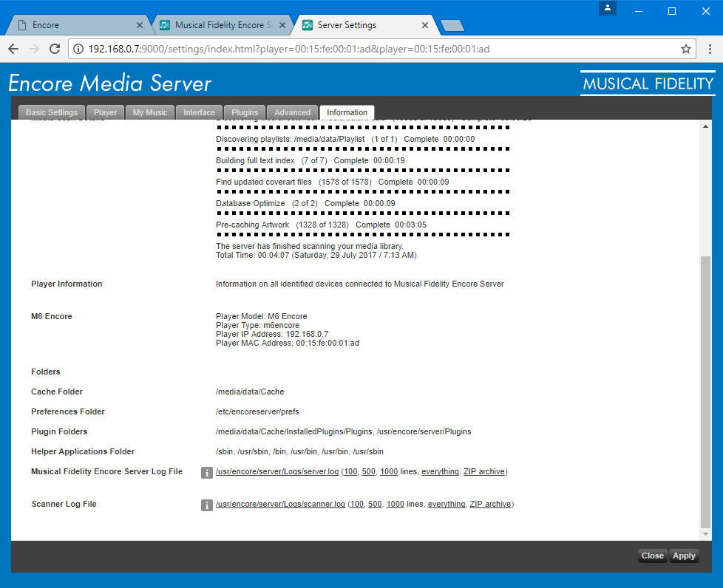
Task: Click the Building full text index progress bar
Action: pyautogui.click(x=363, y=170)
